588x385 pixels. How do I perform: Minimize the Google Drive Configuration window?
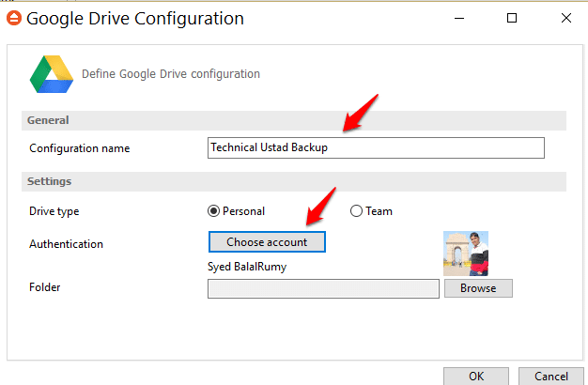tap(459, 18)
